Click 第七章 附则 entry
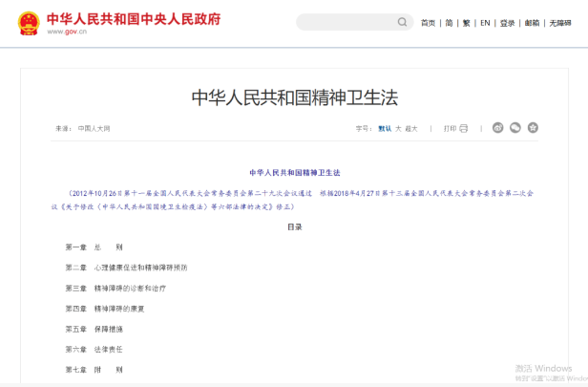Image resolution: width=588 pixels, height=387 pixels. click(94, 370)
